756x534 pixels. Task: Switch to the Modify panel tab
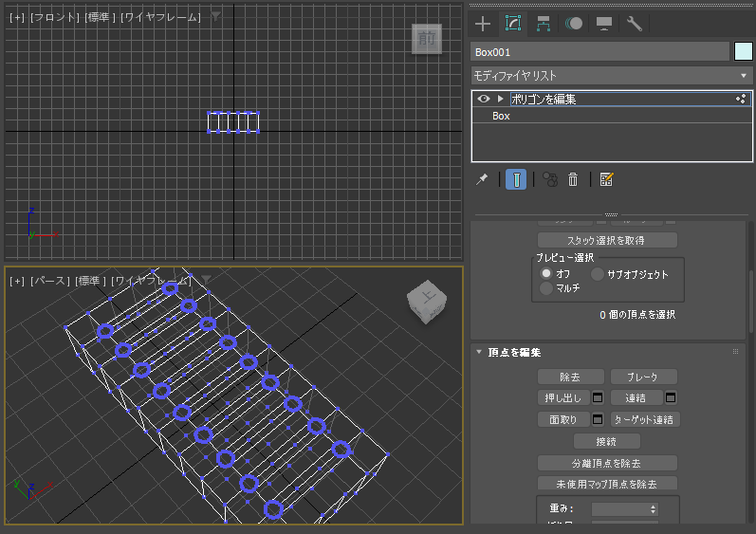click(513, 23)
